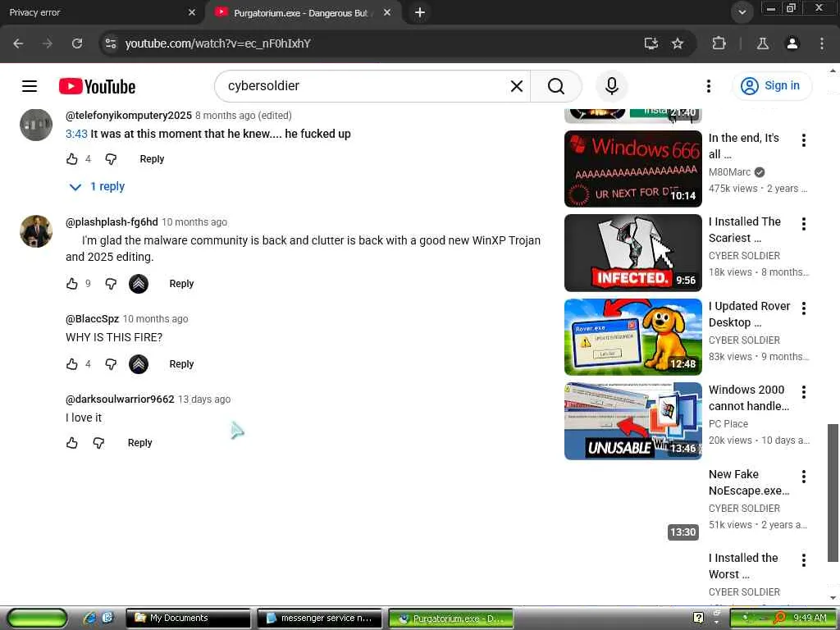Open 'New Fake NoEscape.exe' video title
Viewport: 840px width, 630px height.
click(749, 482)
